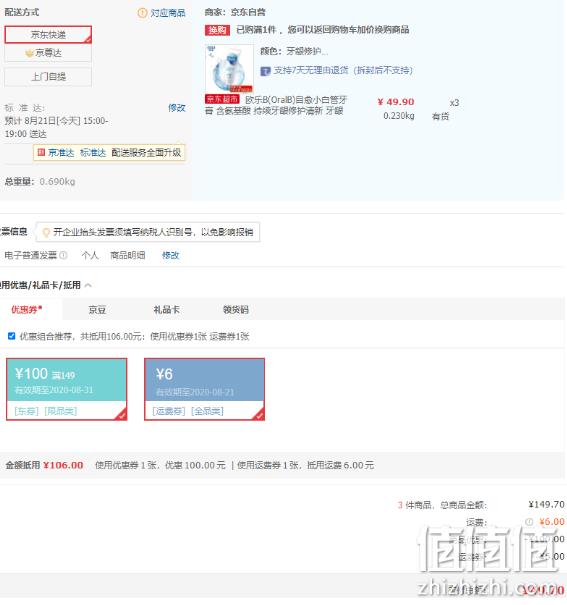Click the 对应商品 info icon
This screenshot has height=605, width=567.
click(x=142, y=13)
